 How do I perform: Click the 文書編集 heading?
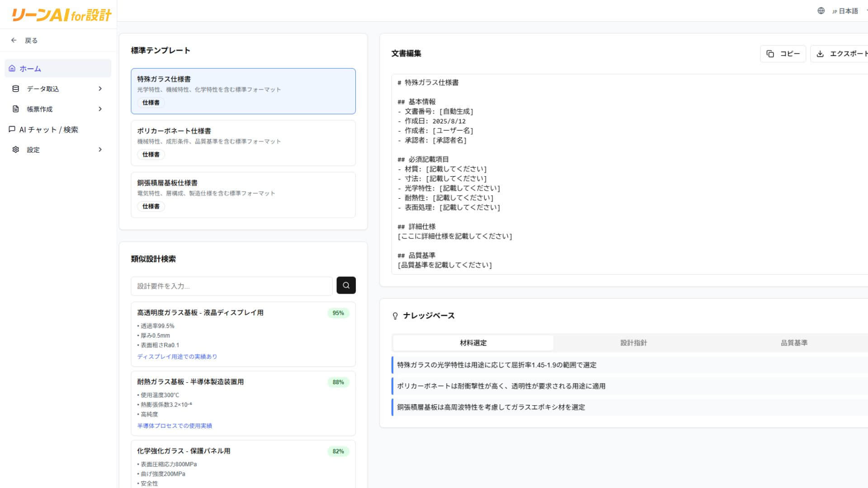pos(406,53)
